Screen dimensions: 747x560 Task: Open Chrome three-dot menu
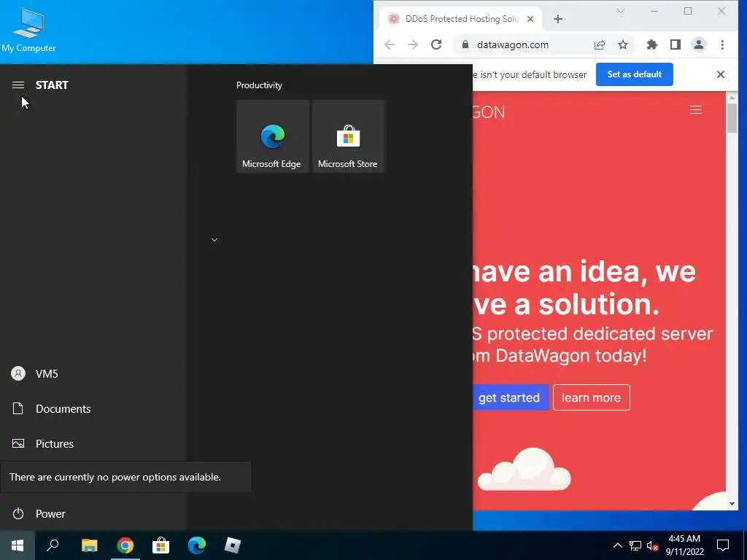click(x=722, y=44)
